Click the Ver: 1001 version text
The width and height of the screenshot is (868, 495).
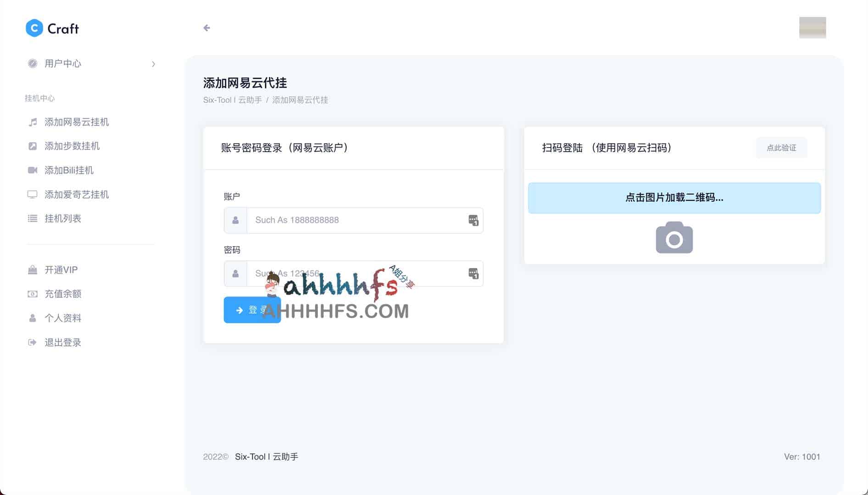pos(802,456)
